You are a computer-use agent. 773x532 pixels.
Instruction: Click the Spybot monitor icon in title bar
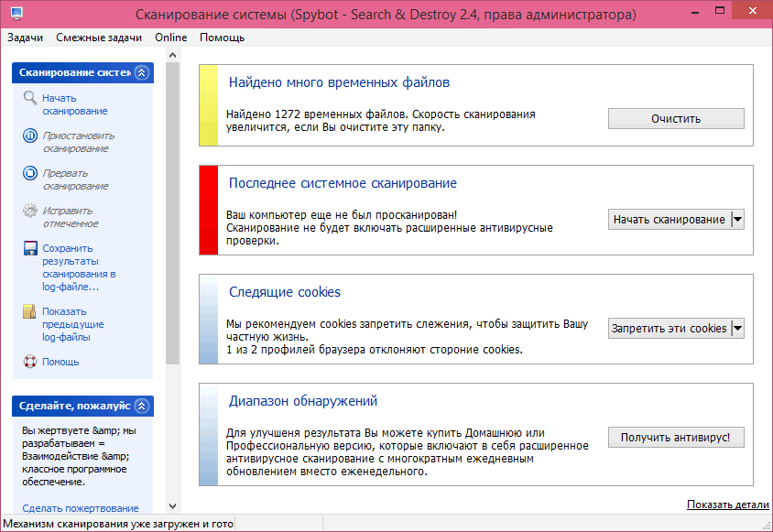[x=16, y=14]
